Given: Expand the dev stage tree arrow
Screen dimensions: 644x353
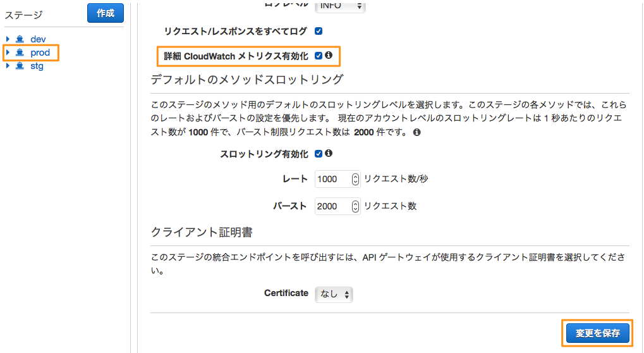Looking at the screenshot, I should (8, 39).
